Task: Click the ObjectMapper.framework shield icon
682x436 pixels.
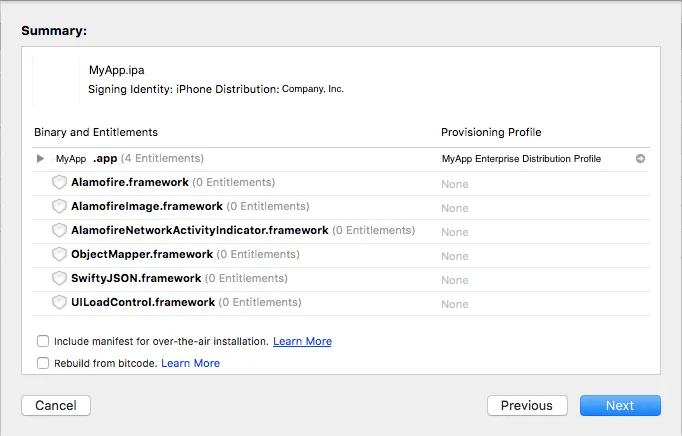Action: [59, 255]
